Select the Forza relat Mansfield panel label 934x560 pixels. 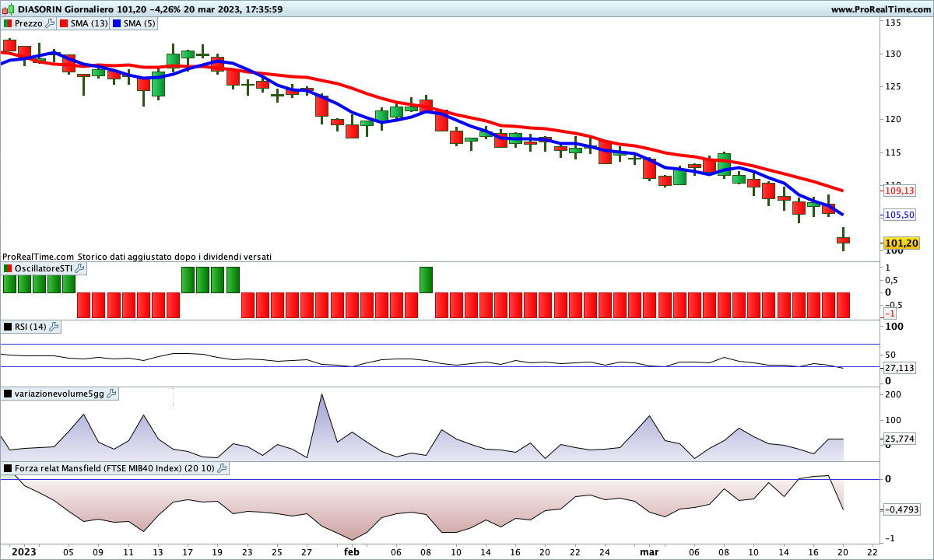point(114,468)
